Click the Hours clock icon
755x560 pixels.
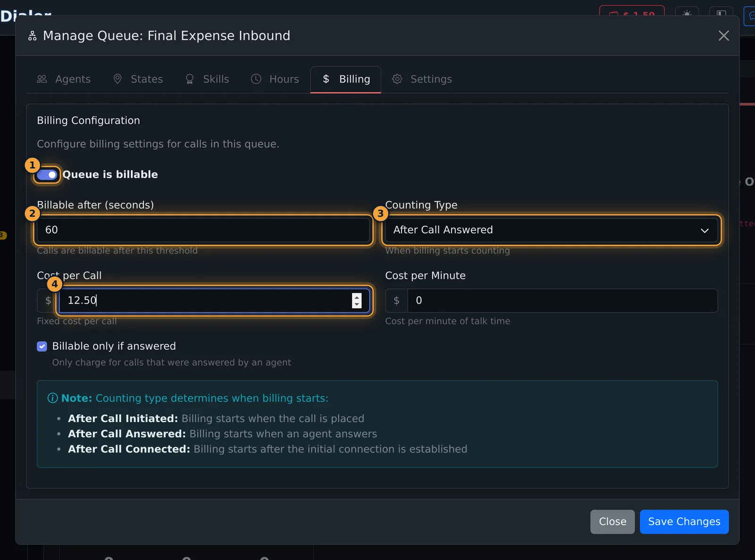coord(256,79)
